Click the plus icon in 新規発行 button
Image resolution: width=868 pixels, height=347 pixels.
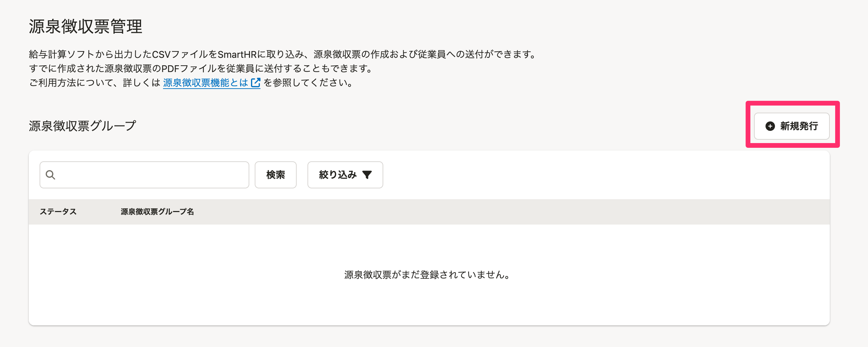[x=770, y=126]
